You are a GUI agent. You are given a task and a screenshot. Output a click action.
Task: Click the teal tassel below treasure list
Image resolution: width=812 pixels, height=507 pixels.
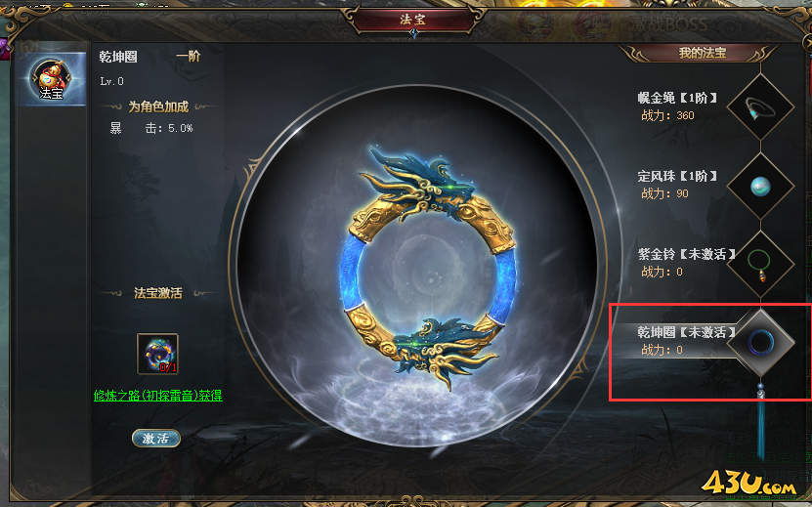point(760,425)
